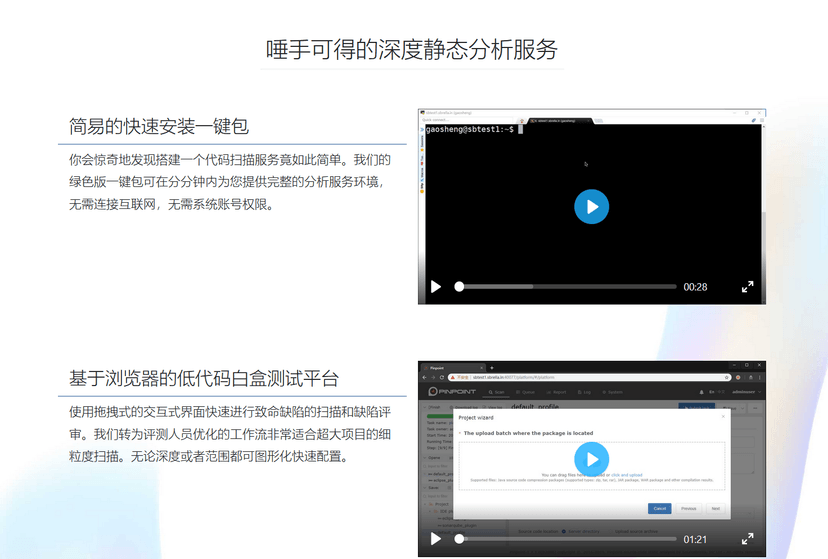828x559 pixels.
Task: Play the terminal installation video using center button
Action: tap(591, 207)
